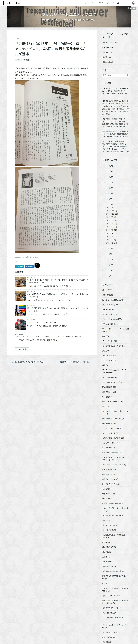Image resolution: width=138 pixels, height=644 pixels.
Task: Open the ブラック企業 (35) category
Action: tap(109, 355)
